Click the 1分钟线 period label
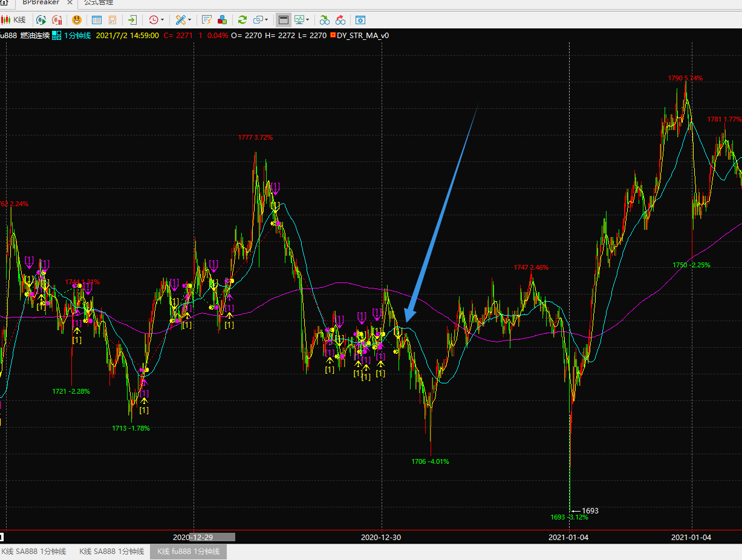Image resolution: width=742 pixels, height=560 pixels. (x=77, y=36)
